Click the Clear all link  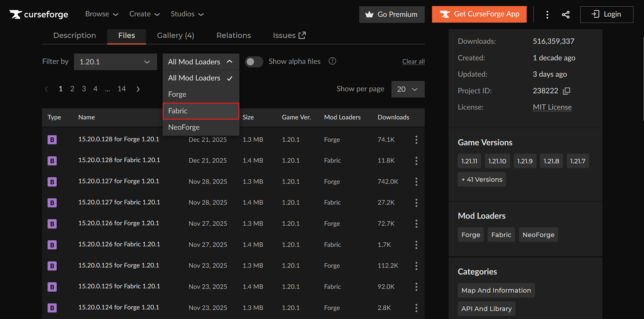(x=413, y=61)
